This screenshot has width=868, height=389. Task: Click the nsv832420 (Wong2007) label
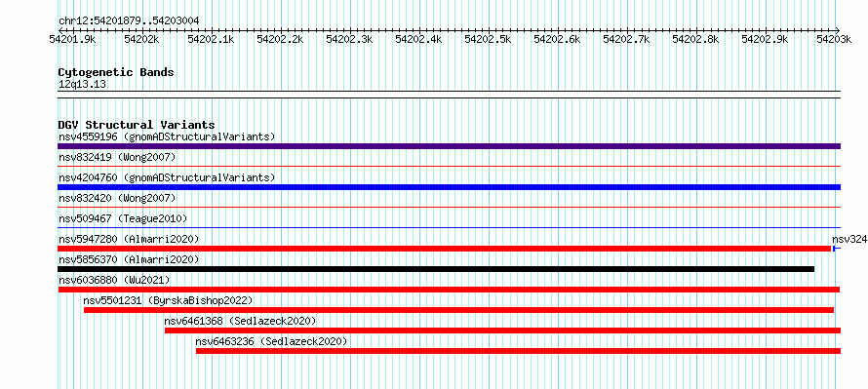(x=117, y=198)
